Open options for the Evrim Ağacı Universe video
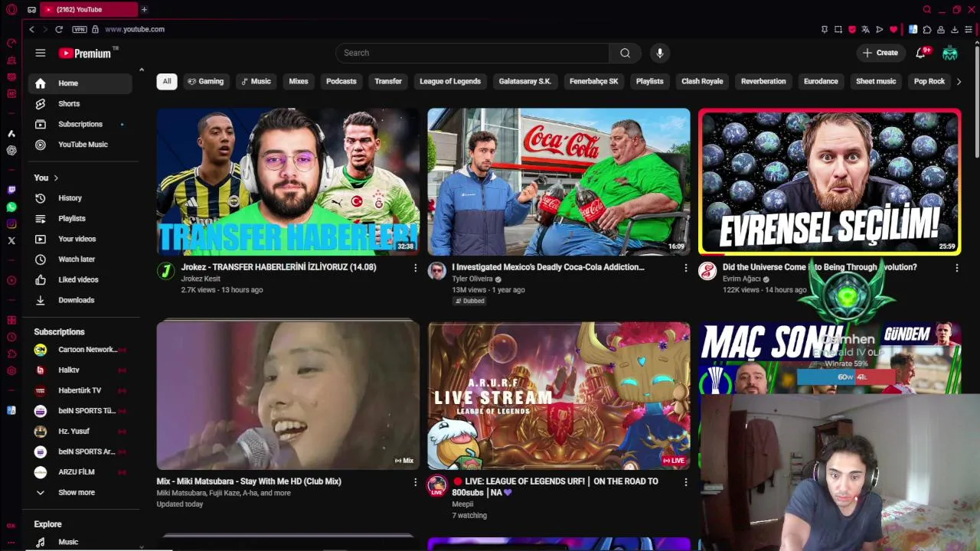 (956, 268)
